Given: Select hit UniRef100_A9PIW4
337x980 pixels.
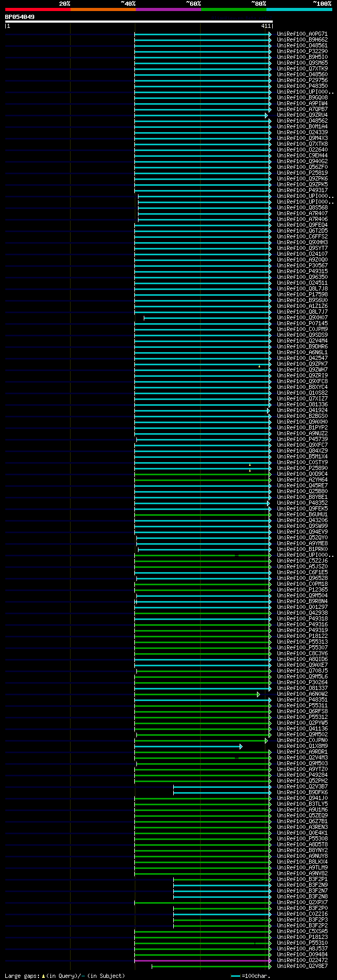Looking at the screenshot, I should point(302,104).
